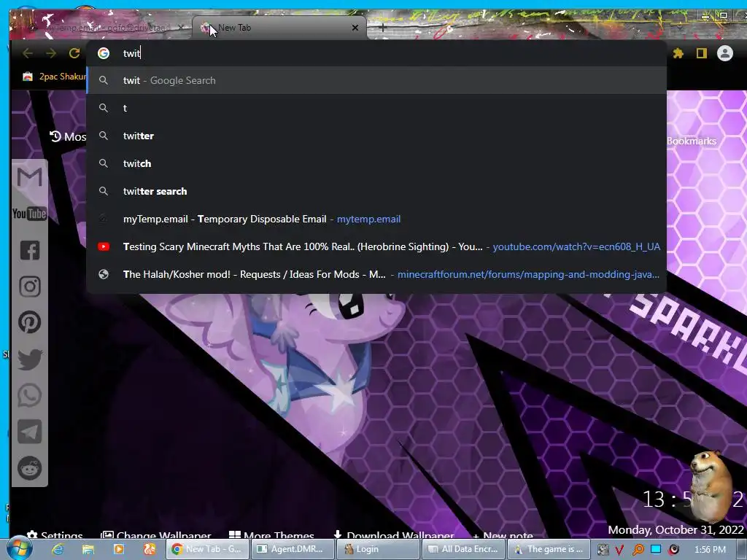This screenshot has height=560, width=747.
Task: Open Windows Media Player taskbar icon
Action: [119, 549]
